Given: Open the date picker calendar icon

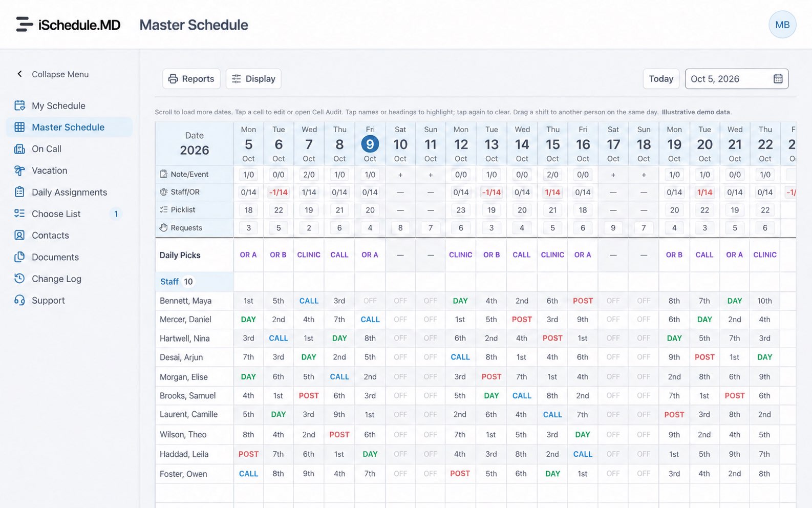Looking at the screenshot, I should click(x=778, y=79).
